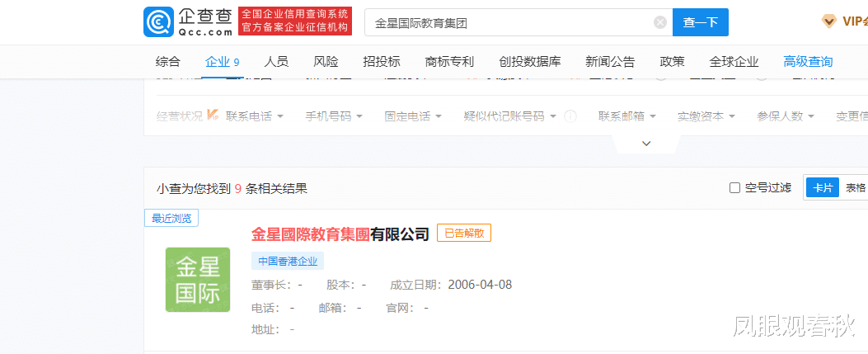Expand the 联系电话 filter dropdown

(255, 116)
